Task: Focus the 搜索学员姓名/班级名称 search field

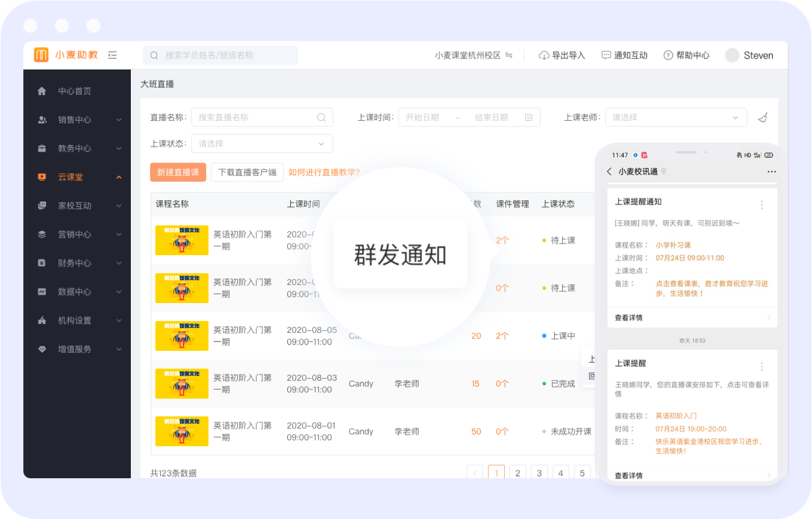Action: 220,55
